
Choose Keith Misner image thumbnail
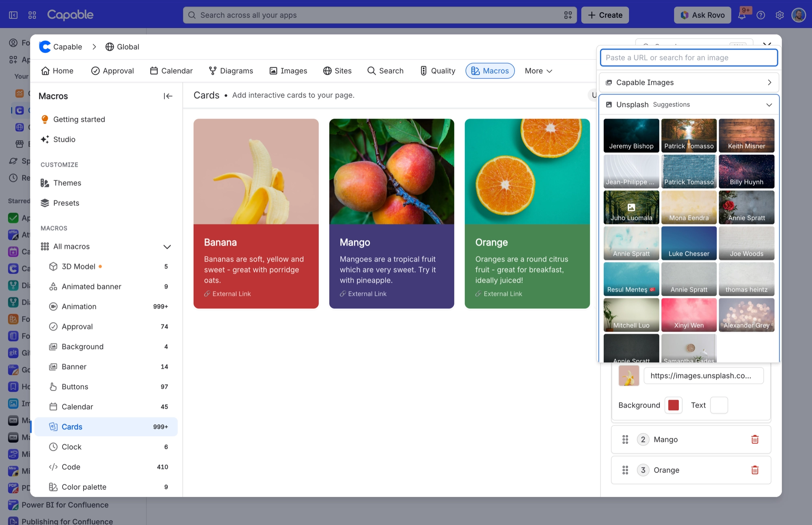(x=746, y=136)
